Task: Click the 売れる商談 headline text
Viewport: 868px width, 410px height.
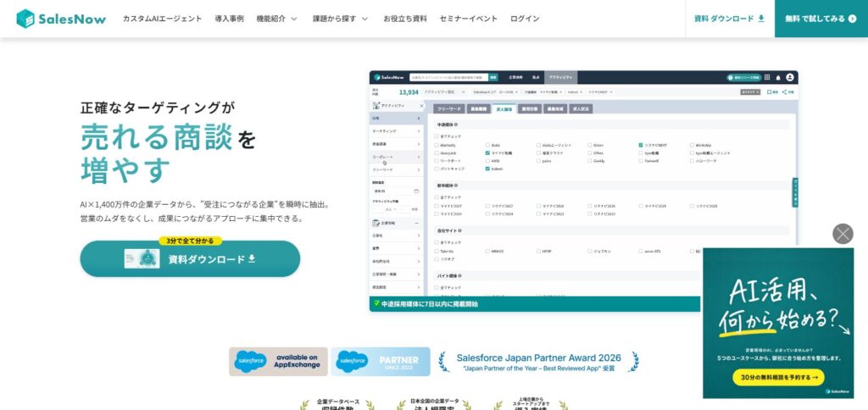Action: pos(157,136)
